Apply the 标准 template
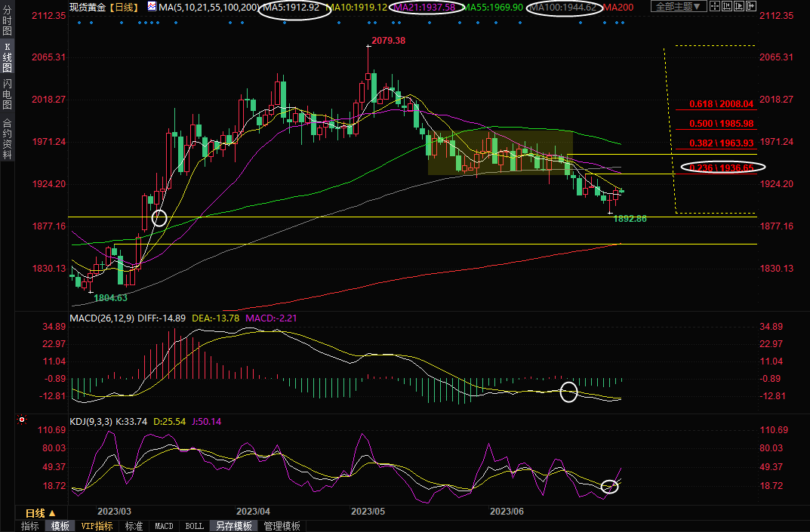810x532 pixels. point(134,526)
